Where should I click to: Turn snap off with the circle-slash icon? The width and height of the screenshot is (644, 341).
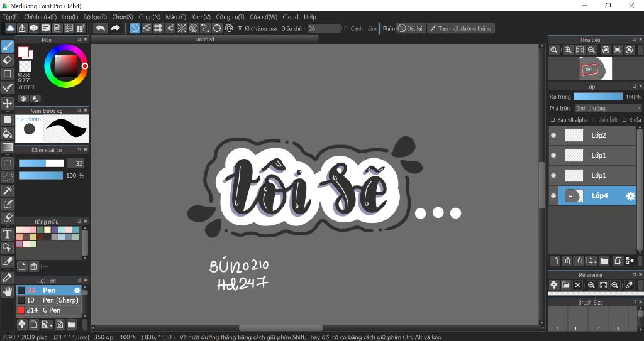tap(135, 28)
